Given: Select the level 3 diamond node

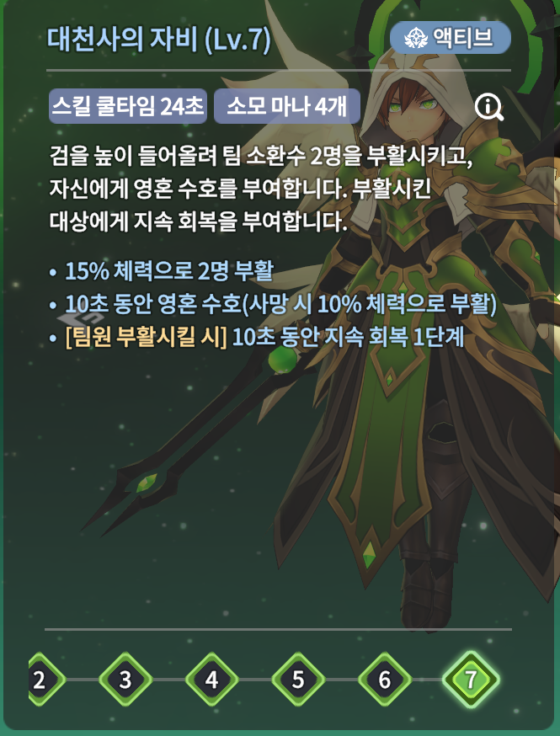Looking at the screenshot, I should tap(125, 680).
